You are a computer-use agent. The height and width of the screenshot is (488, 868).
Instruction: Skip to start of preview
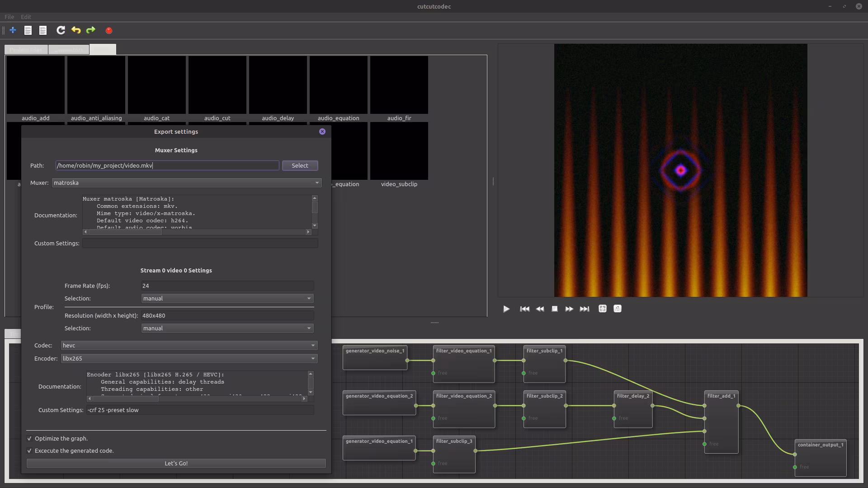click(524, 309)
